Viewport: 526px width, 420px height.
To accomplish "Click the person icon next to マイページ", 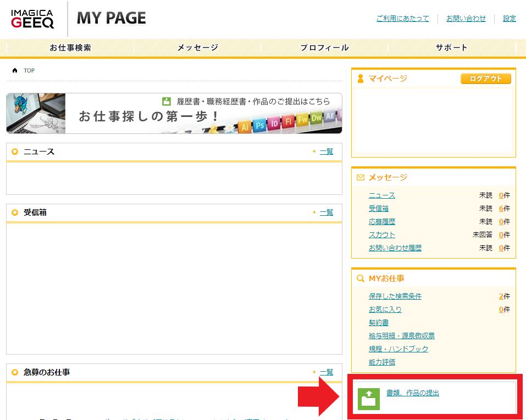I will coord(361,79).
